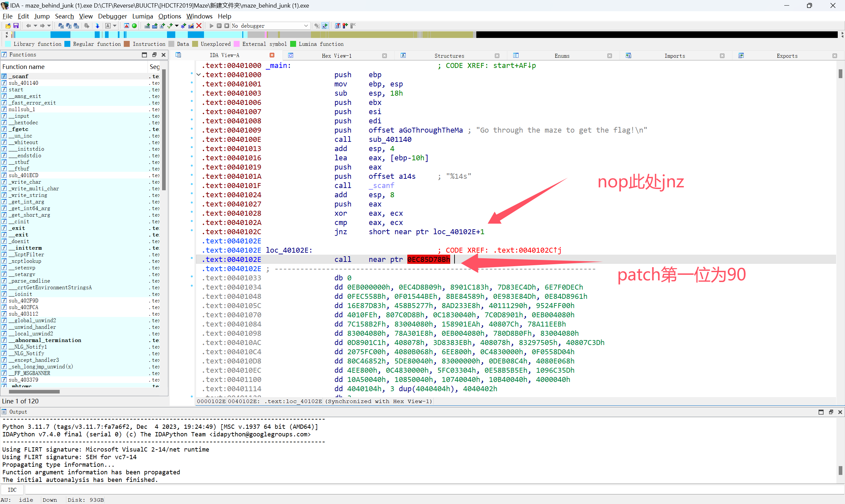Maximize the Functions panel
This screenshot has width=845, height=504.
tap(144, 55)
